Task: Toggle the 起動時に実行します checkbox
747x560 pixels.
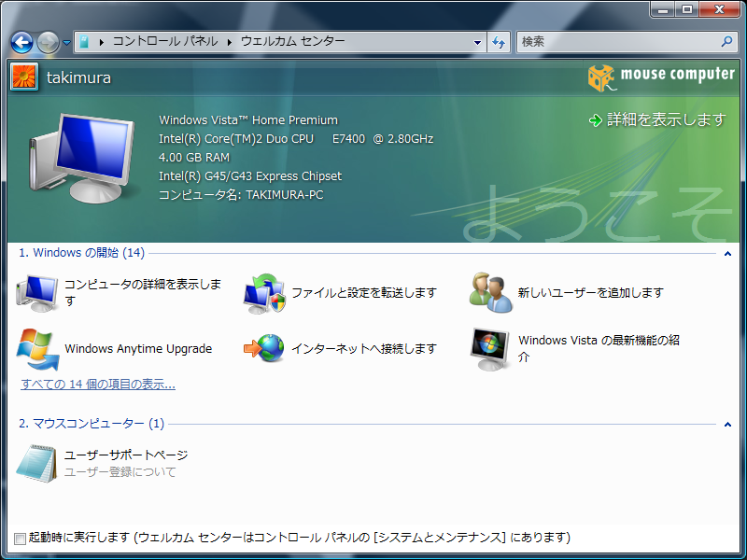Action: click(20, 539)
